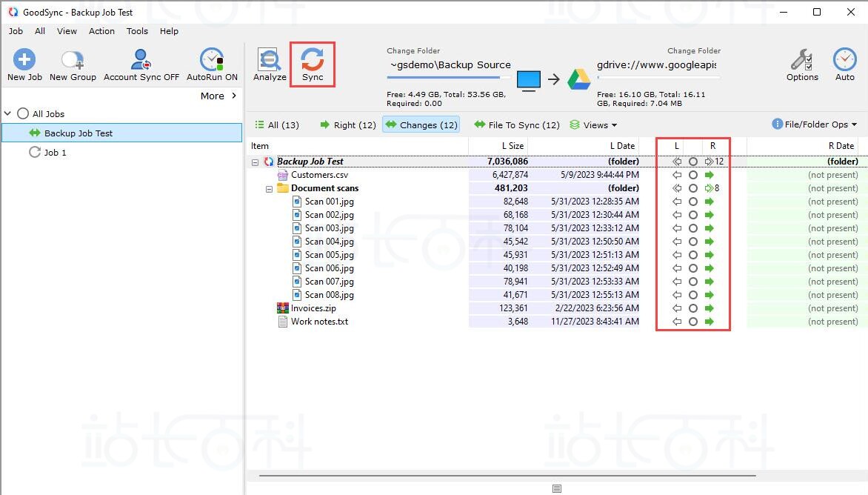Start Sync for this job

pyautogui.click(x=313, y=64)
